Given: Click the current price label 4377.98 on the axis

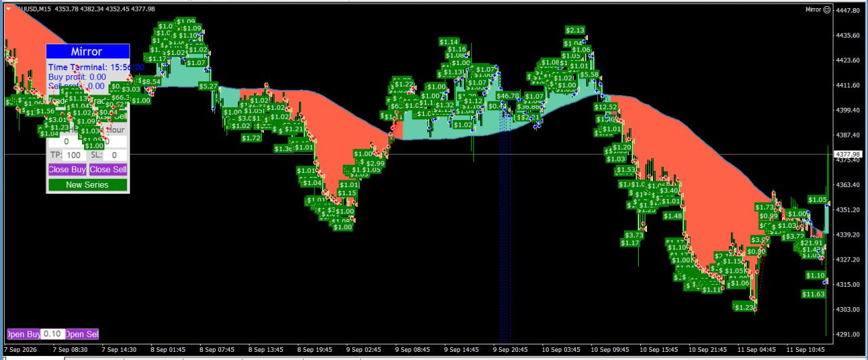Looking at the screenshot, I should click(x=849, y=155).
